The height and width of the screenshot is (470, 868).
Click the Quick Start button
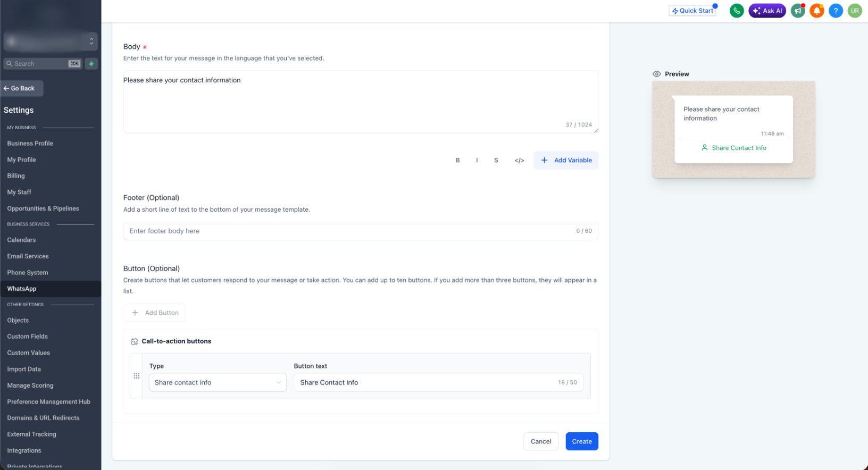(x=692, y=11)
